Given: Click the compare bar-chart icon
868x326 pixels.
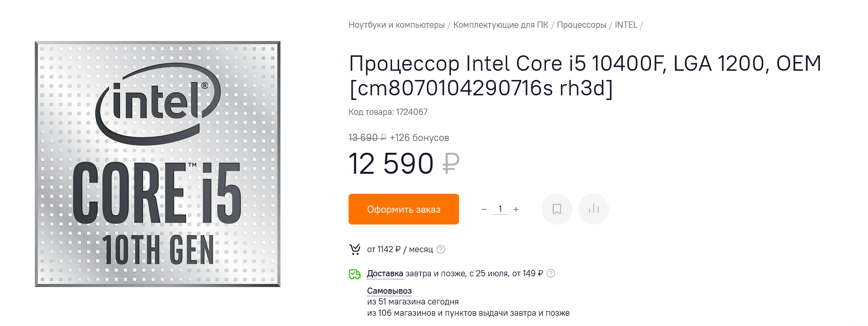Looking at the screenshot, I should click(594, 209).
